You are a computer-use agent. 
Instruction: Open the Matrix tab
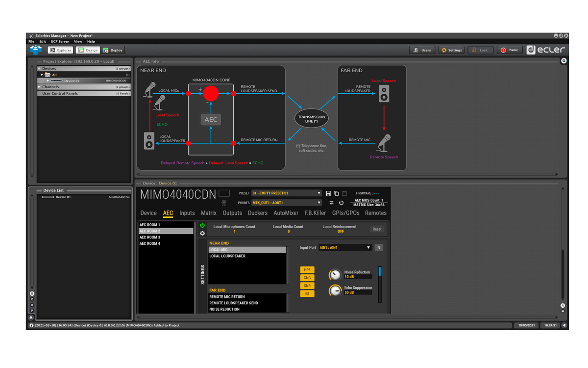pos(209,213)
